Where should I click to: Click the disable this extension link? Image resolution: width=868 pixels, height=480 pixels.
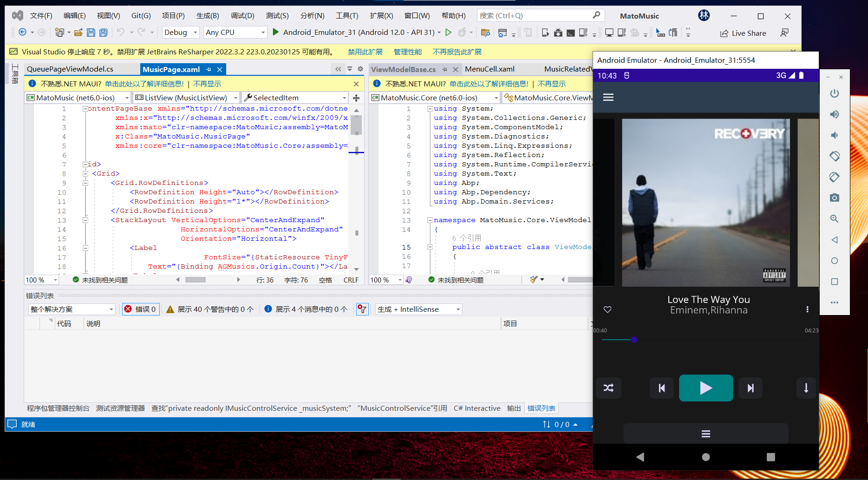click(x=365, y=52)
